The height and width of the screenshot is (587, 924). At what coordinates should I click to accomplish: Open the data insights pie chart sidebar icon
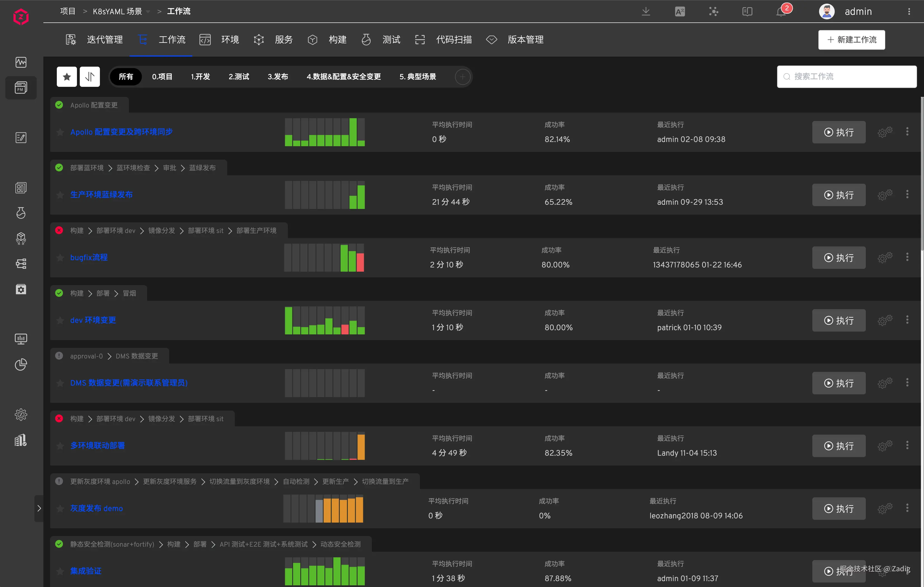[21, 364]
